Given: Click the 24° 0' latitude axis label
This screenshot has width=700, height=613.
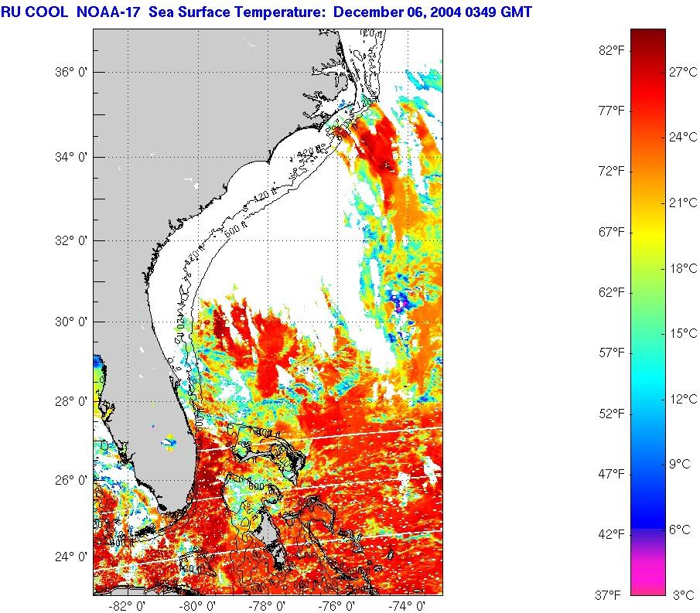Looking at the screenshot, I should [67, 557].
